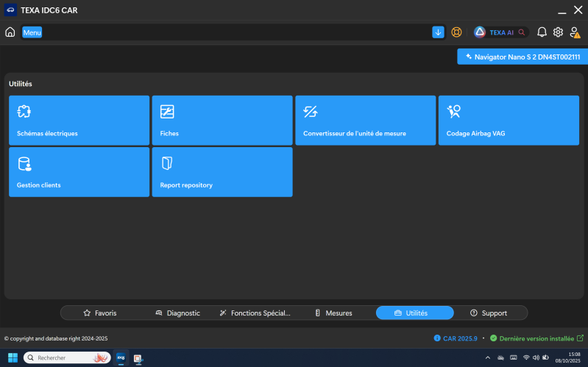Open Convertisseur de l'unité de mesure

[365, 121]
